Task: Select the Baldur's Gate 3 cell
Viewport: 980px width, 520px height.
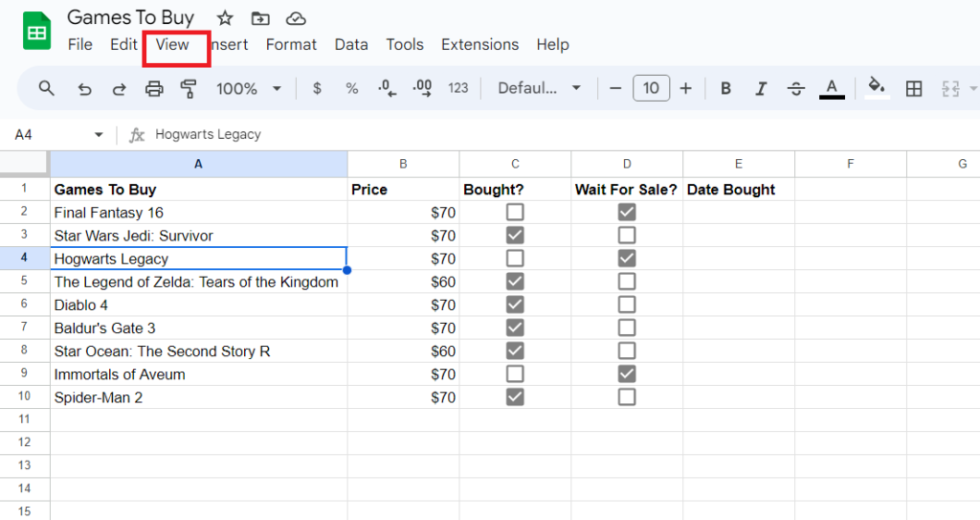Action: [199, 328]
